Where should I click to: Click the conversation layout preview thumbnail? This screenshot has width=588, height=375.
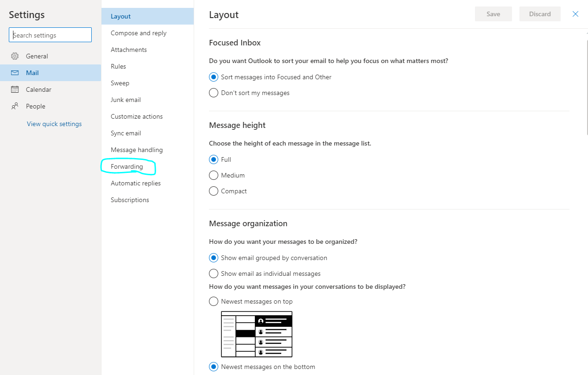(x=256, y=334)
